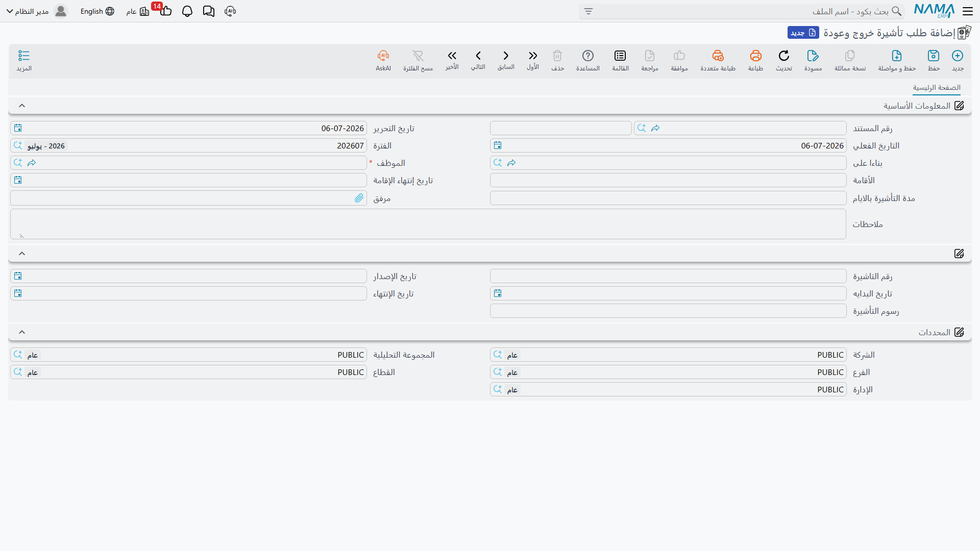This screenshot has width=980, height=551.
Task: Click the المزيد (More) button
Action: pyautogui.click(x=24, y=60)
